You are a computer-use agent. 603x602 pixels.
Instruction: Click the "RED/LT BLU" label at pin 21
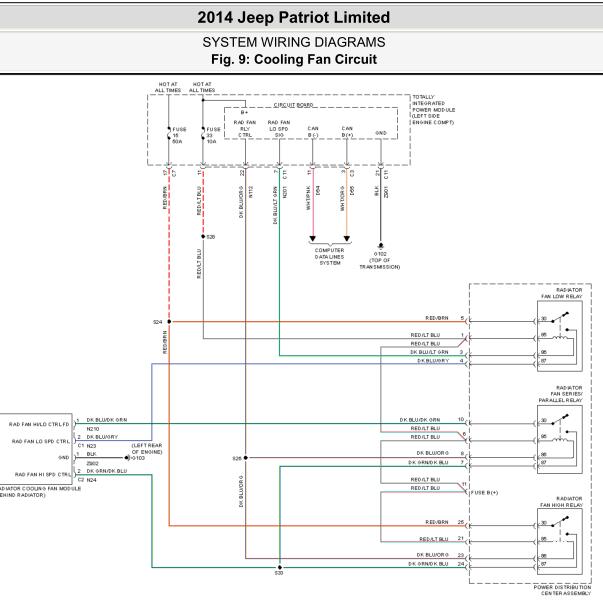coord(433,539)
